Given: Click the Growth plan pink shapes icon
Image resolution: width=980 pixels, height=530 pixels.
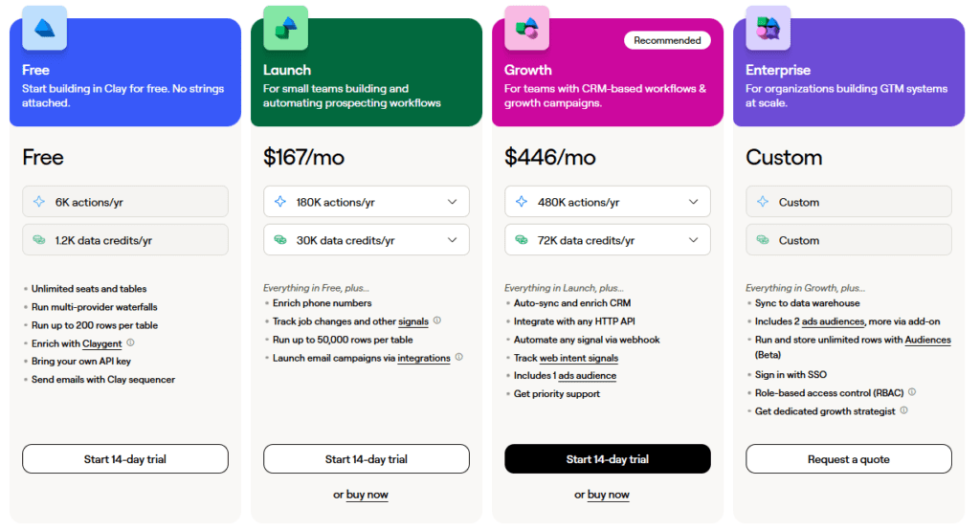Looking at the screenshot, I should pos(526,28).
